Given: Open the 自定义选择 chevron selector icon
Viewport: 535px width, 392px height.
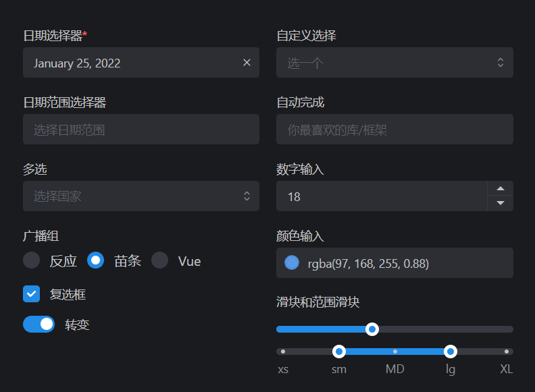Looking at the screenshot, I should (500, 62).
